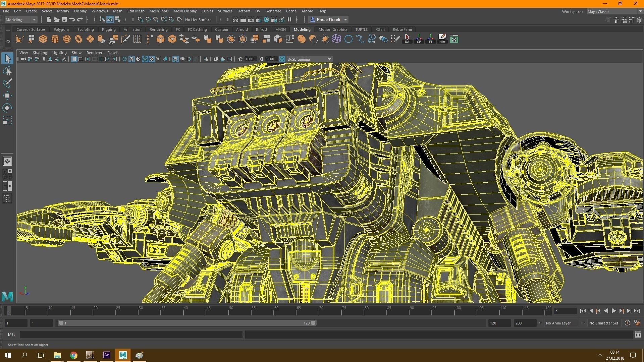Click the Multi-Cut knife shelf icon
This screenshot has width=644, height=362.
click(125, 39)
